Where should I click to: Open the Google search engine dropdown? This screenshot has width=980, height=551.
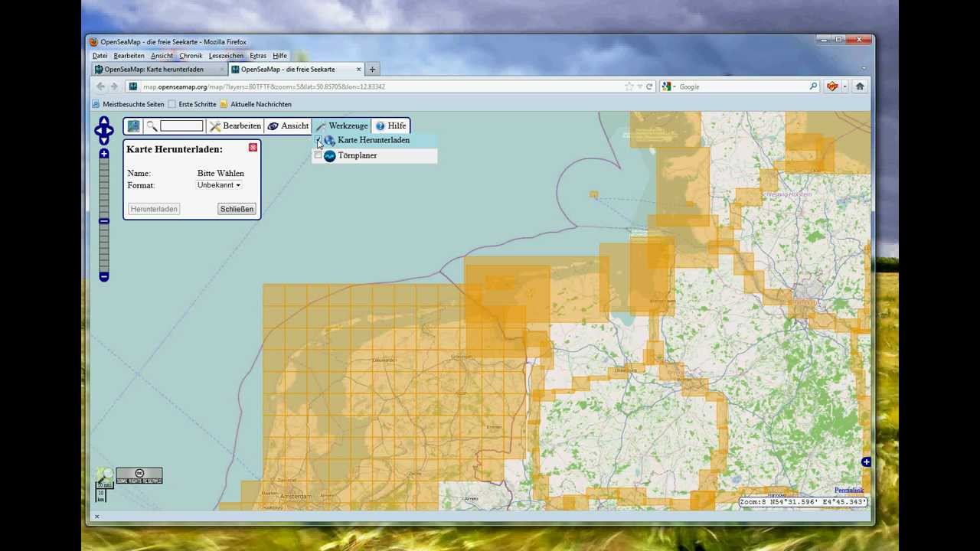669,86
